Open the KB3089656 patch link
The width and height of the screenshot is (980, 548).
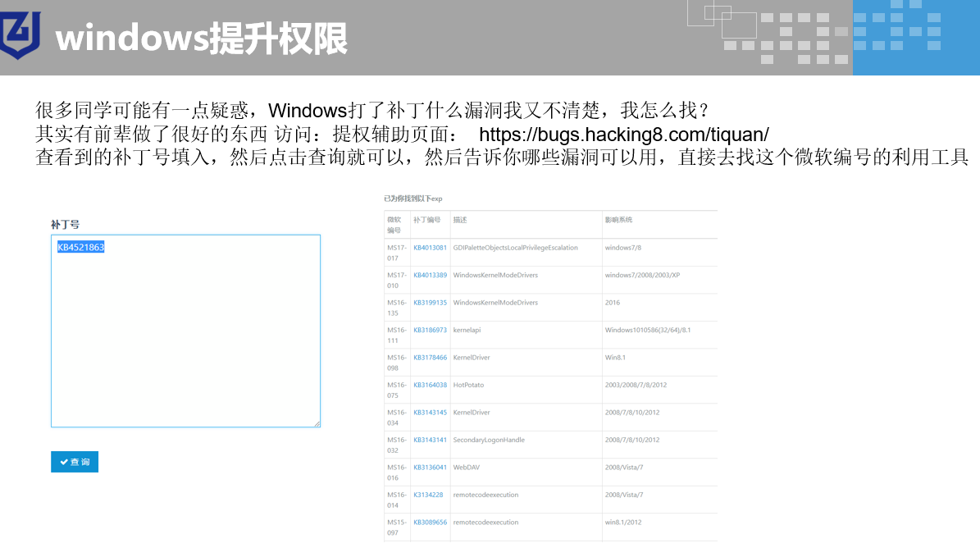[x=430, y=523]
